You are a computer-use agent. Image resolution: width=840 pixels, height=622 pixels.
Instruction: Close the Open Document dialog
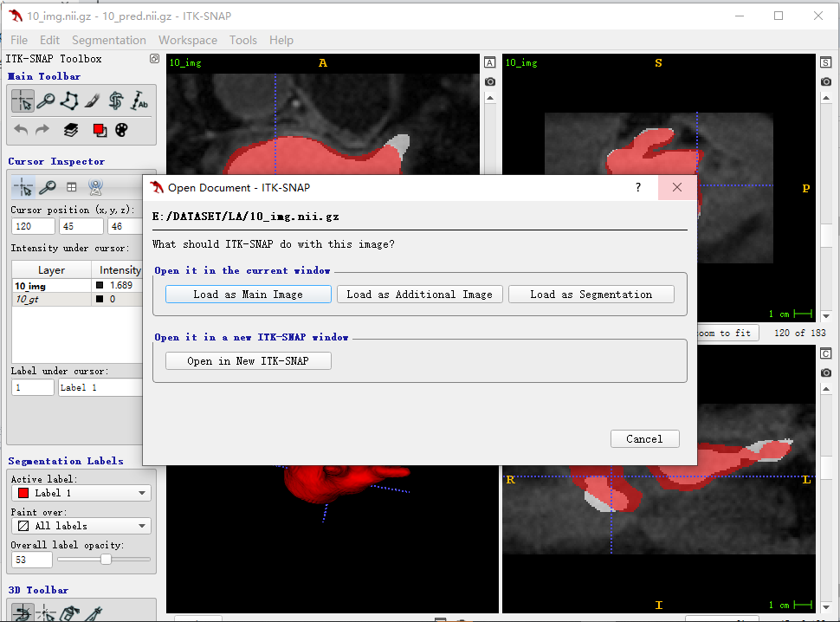[677, 187]
